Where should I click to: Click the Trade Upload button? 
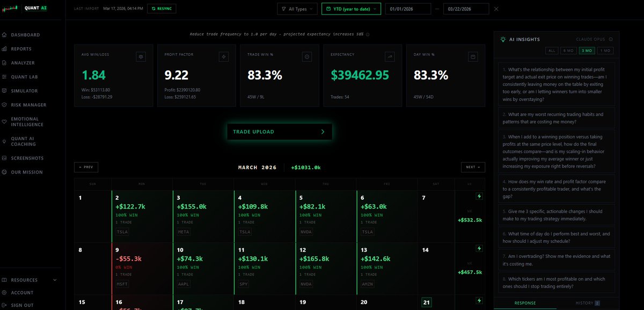click(279, 132)
